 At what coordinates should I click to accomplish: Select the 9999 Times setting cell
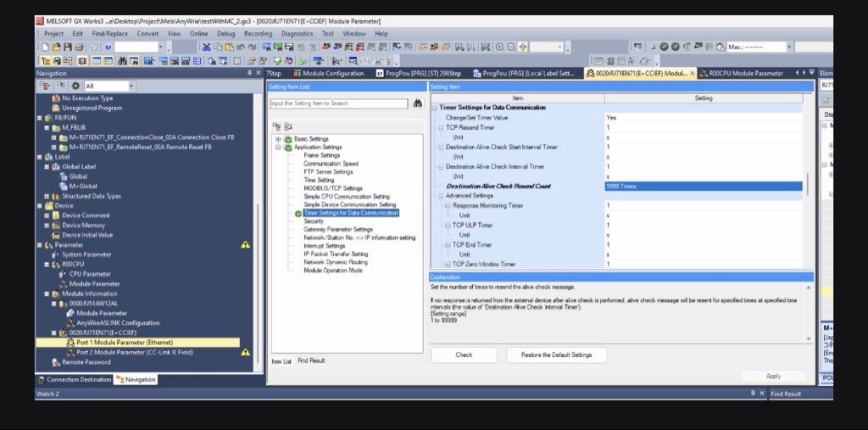point(703,187)
